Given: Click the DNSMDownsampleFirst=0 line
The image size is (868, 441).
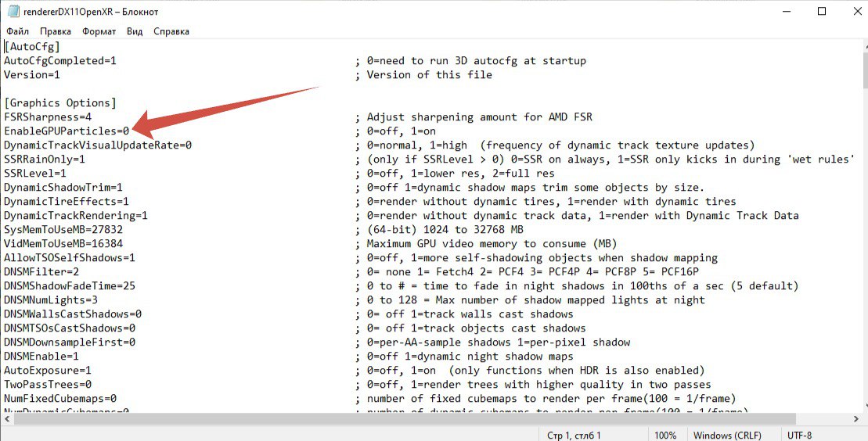Looking at the screenshot, I should (x=69, y=342).
